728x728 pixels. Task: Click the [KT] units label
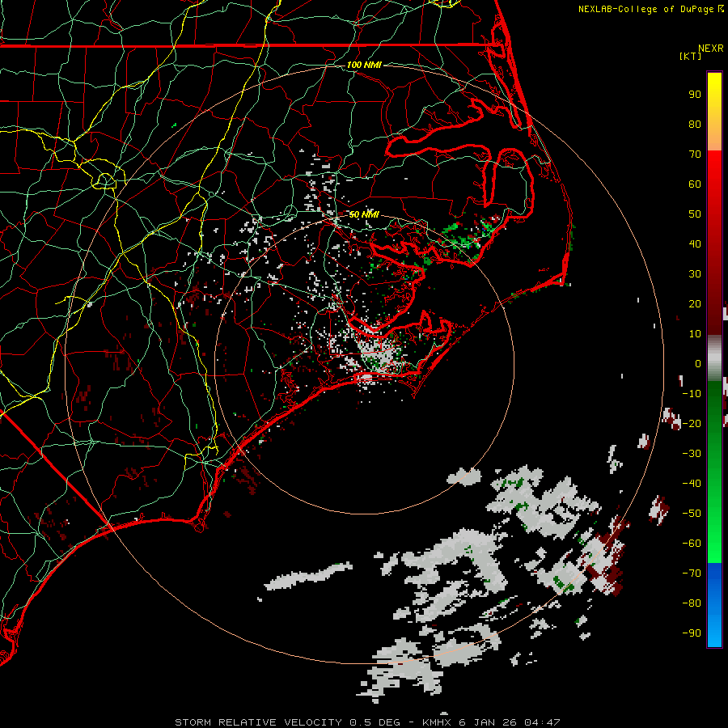tap(691, 56)
